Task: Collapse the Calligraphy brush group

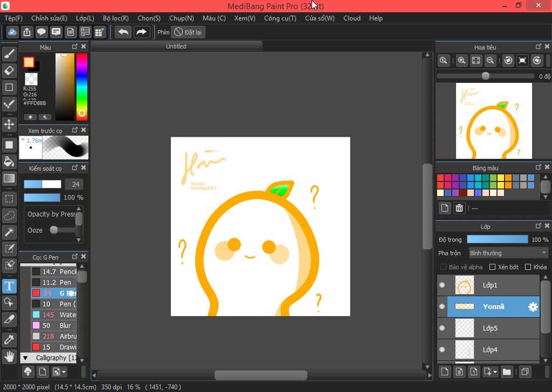Action: coord(25,358)
